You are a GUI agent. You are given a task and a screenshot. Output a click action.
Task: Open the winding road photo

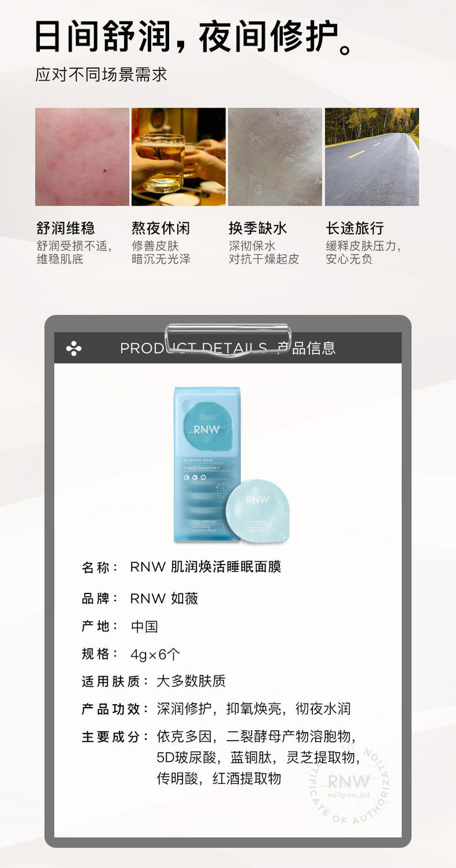point(372,157)
